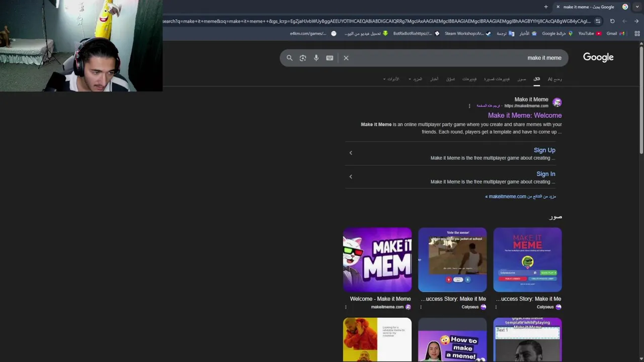Open the الأخبار news bookmark

[528, 34]
